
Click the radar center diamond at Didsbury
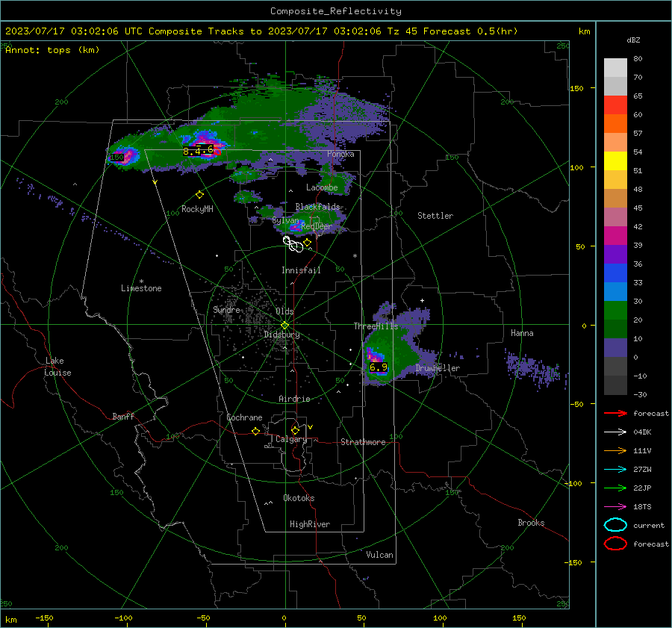pyautogui.click(x=284, y=326)
